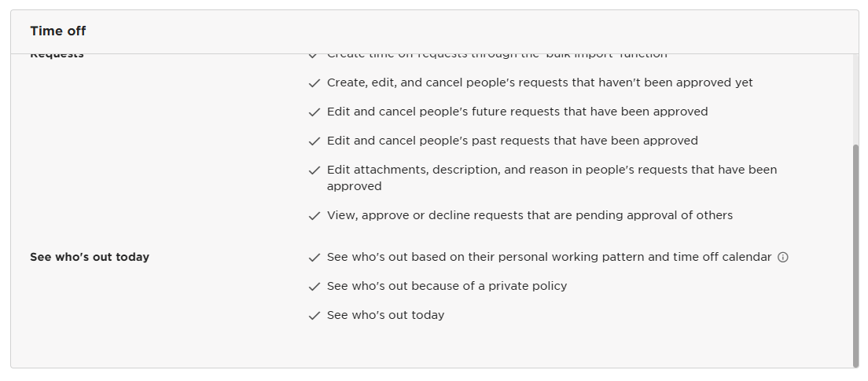Click checkmark beside 'View, approve or decline requests'
This screenshot has height=381, width=868.
[314, 216]
